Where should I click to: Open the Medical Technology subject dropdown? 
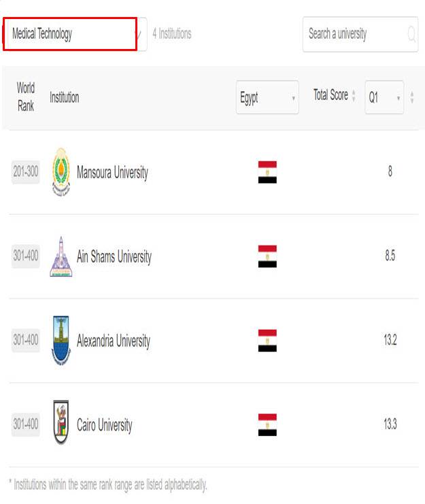pos(75,34)
